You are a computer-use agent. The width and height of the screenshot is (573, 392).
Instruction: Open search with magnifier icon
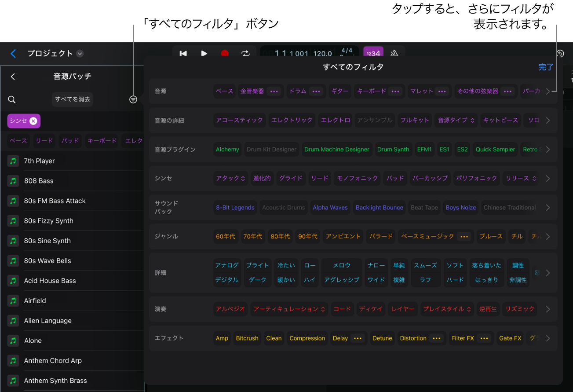point(12,99)
